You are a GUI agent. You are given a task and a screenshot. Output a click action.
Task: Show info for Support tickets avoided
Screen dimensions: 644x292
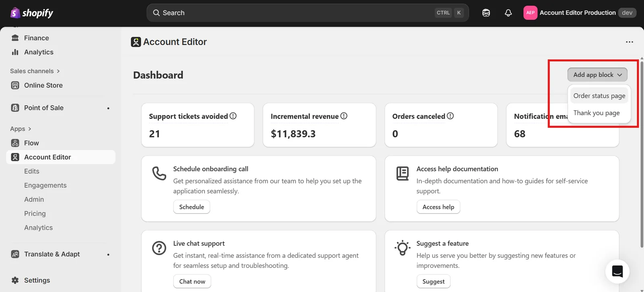[233, 116]
